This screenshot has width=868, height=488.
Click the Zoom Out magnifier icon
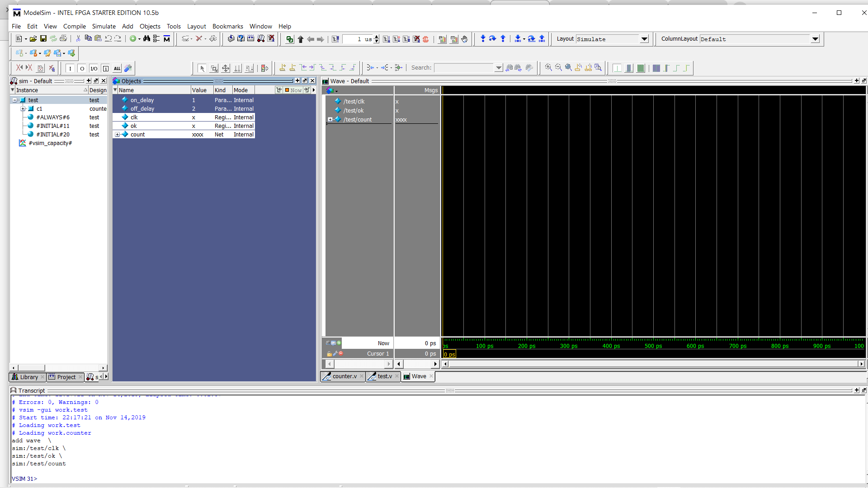pyautogui.click(x=558, y=68)
